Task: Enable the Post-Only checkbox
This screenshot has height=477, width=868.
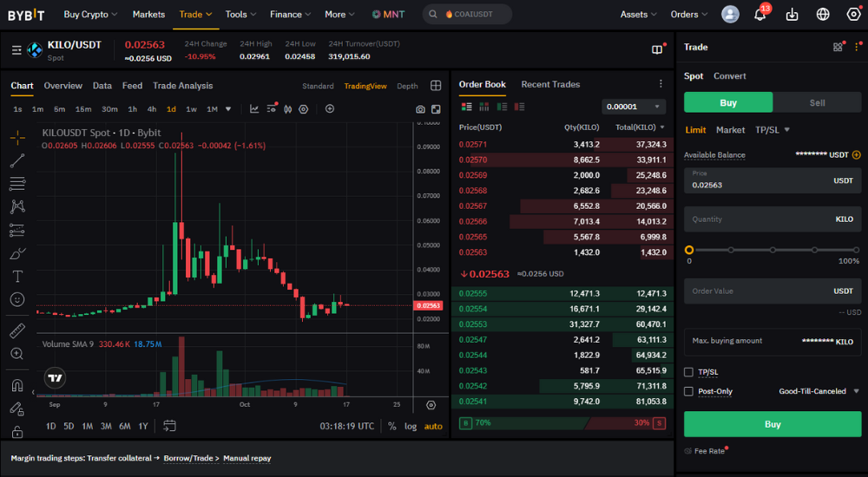Action: (688, 391)
